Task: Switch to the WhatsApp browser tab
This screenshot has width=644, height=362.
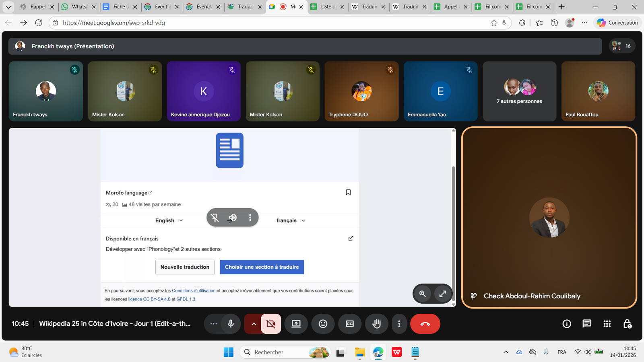Action: point(79,7)
